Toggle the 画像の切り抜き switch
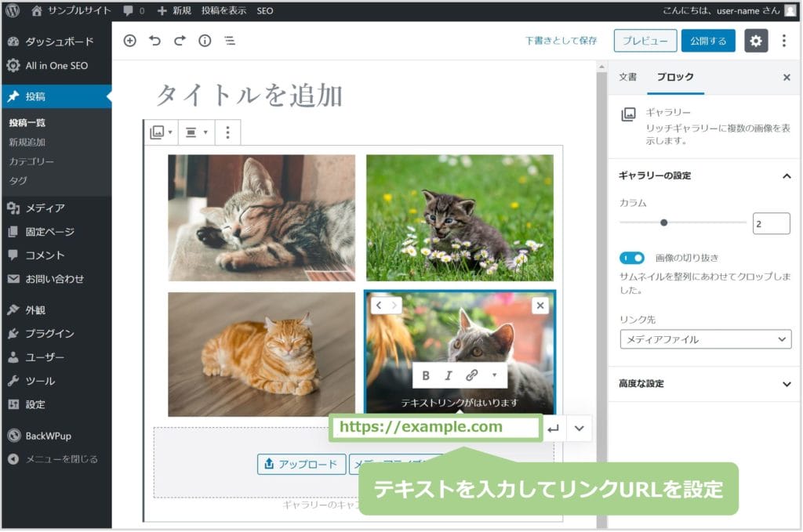This screenshot has width=803, height=532. click(632, 258)
